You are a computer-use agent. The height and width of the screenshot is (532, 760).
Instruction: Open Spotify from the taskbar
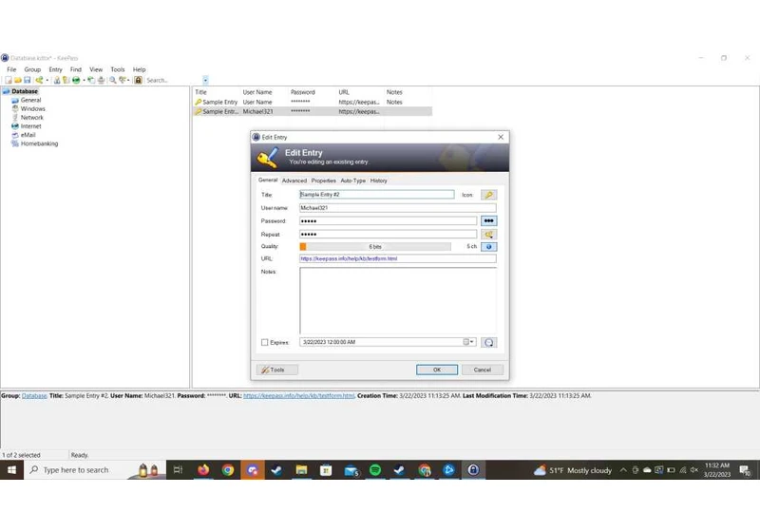click(375, 470)
